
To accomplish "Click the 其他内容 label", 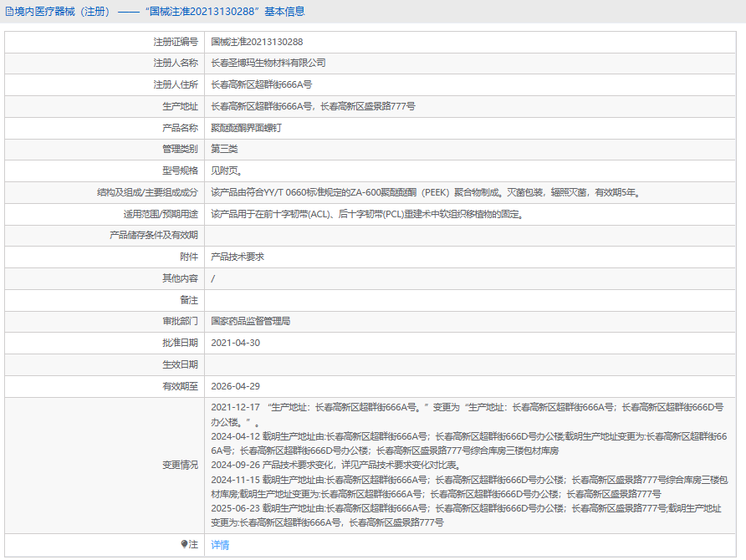I will [181, 278].
